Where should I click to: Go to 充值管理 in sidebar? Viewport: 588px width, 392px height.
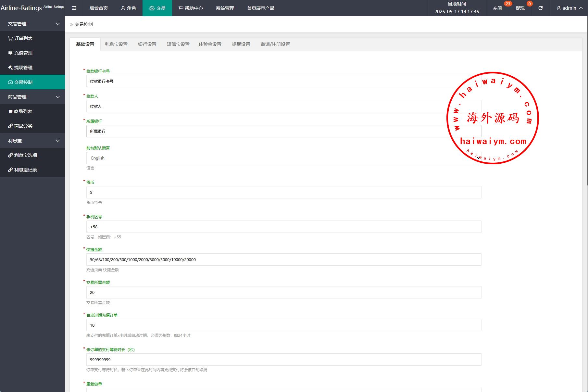click(x=20, y=53)
